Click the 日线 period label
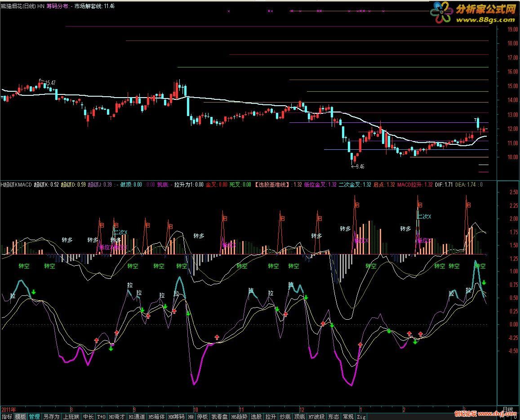The image size is (520, 420). [x=508, y=409]
